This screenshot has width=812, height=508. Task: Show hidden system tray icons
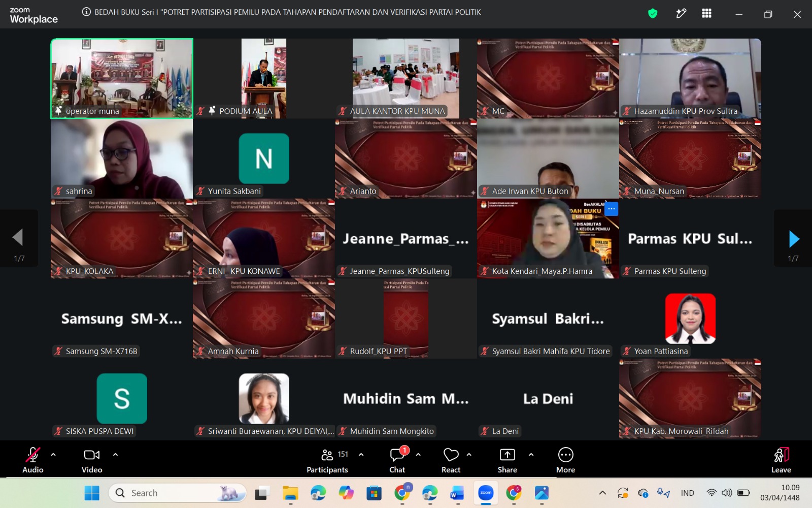(602, 493)
